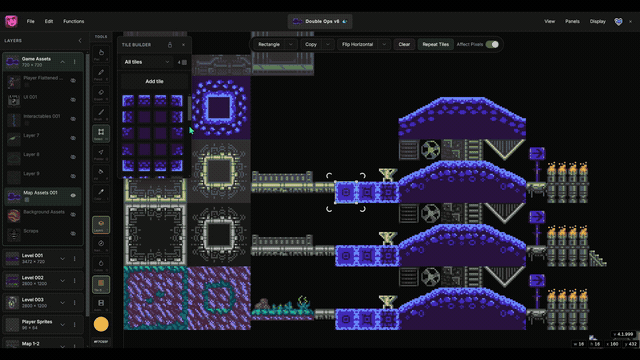Click the Flip Horizontal button

tap(358, 44)
